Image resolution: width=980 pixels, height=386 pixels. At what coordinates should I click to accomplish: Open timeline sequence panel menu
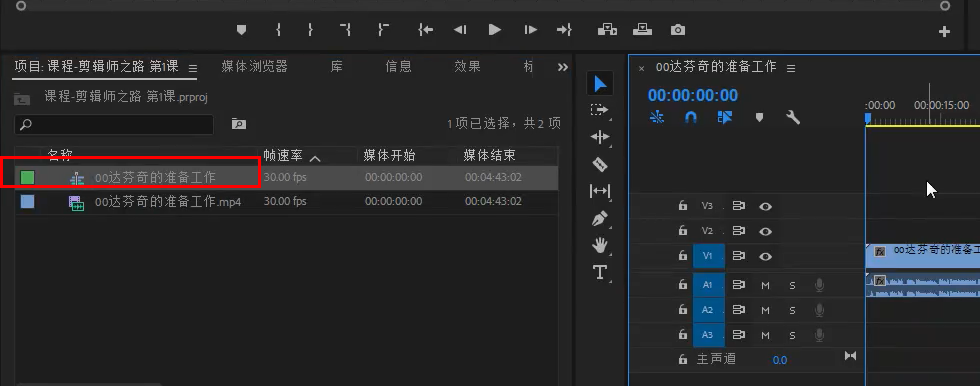coord(791,68)
